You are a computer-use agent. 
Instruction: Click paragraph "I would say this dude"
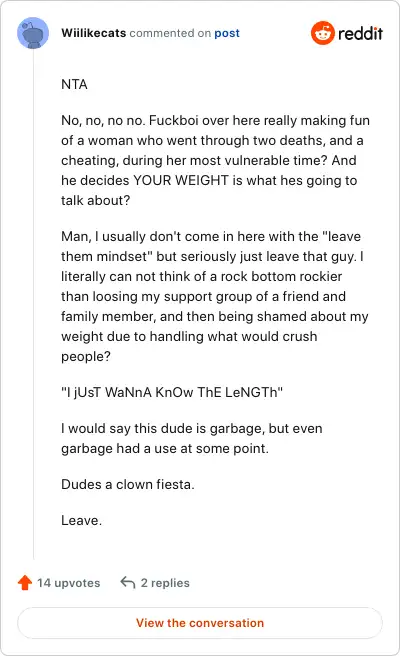click(x=192, y=438)
